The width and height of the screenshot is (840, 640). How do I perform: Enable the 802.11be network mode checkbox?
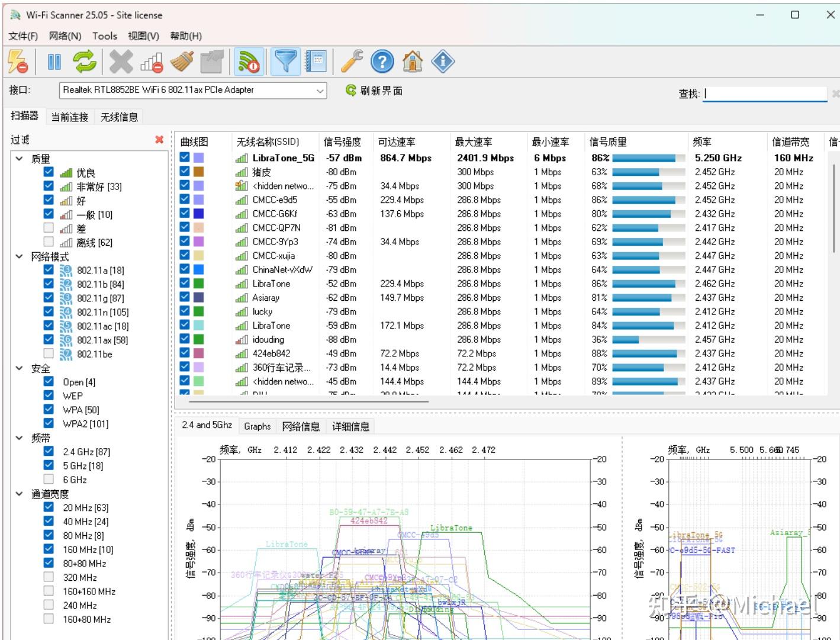pyautogui.click(x=48, y=353)
